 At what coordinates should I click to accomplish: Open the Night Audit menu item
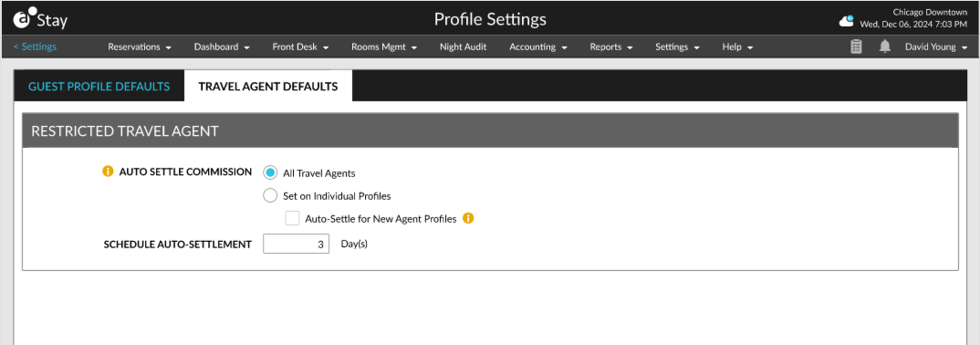(x=464, y=47)
